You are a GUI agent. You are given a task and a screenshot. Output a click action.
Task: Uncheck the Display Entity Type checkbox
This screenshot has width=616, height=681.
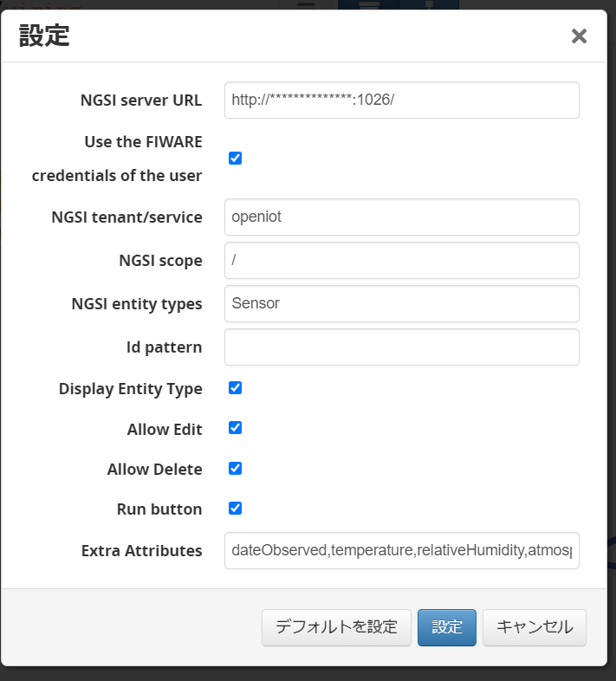tap(235, 387)
